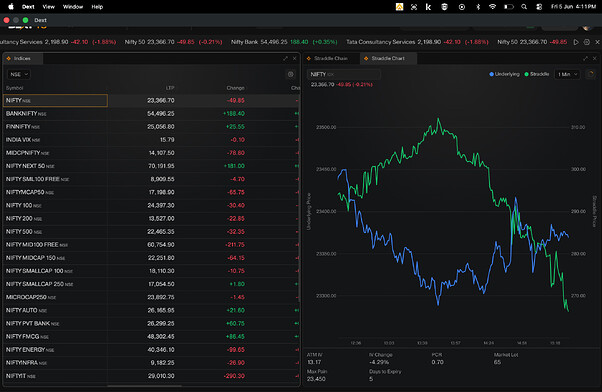
Task: Open the NSE exchange dropdown
Action: click(x=19, y=74)
